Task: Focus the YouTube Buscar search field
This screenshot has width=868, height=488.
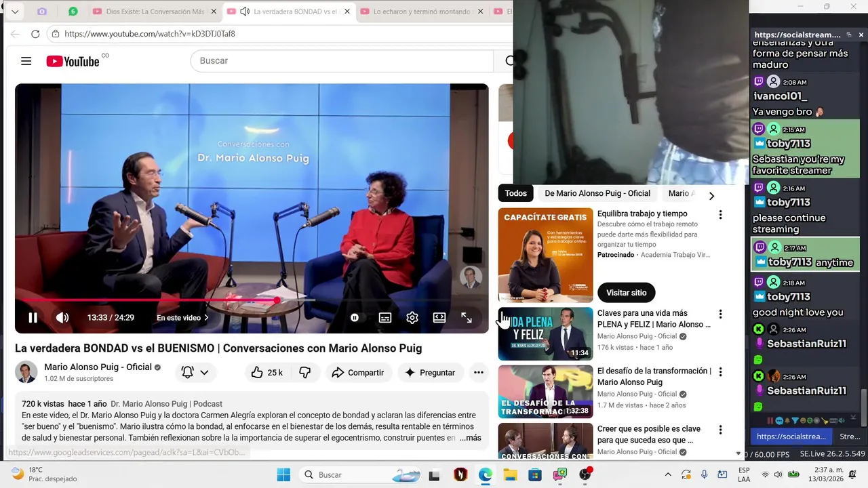Action: 342,60
